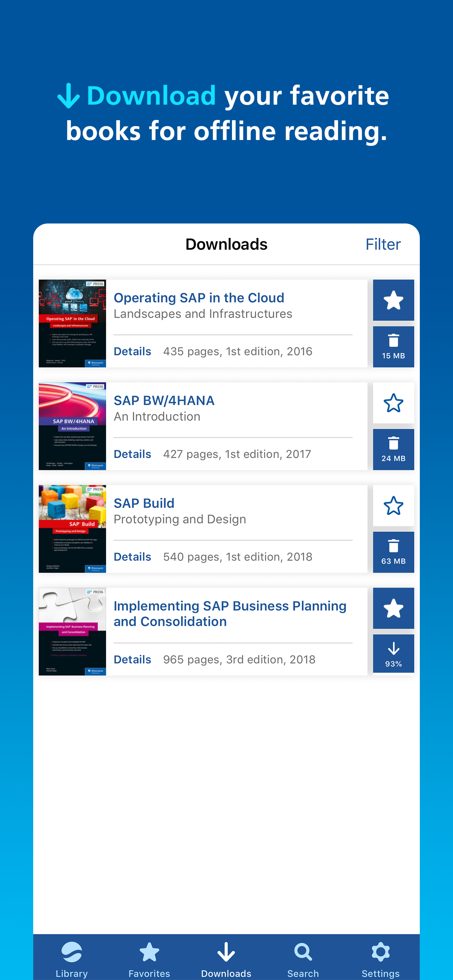Remove the 63 MB SAP Build download
The height and width of the screenshot is (980, 453).
pos(393,552)
